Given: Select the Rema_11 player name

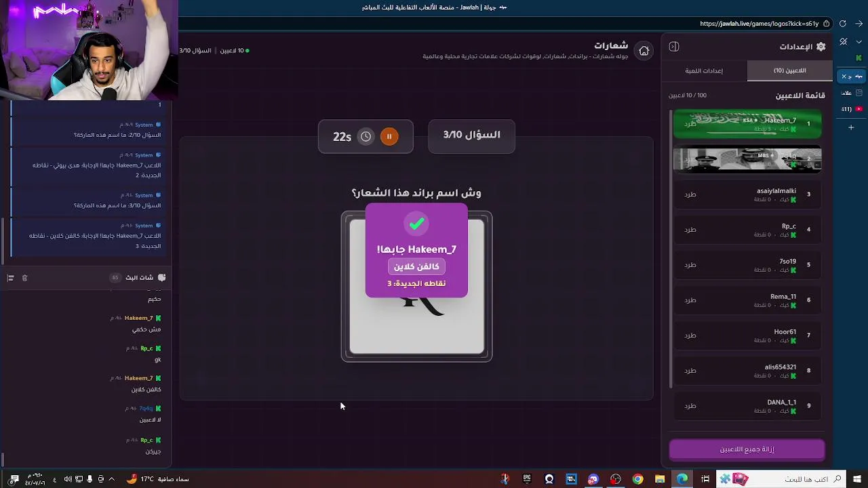Looking at the screenshot, I should (x=783, y=296).
